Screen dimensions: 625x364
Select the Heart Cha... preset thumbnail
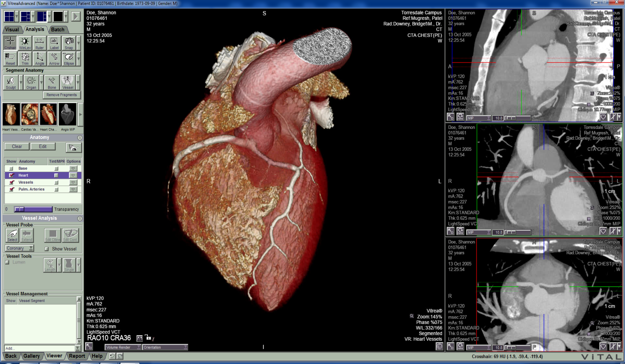click(x=48, y=114)
